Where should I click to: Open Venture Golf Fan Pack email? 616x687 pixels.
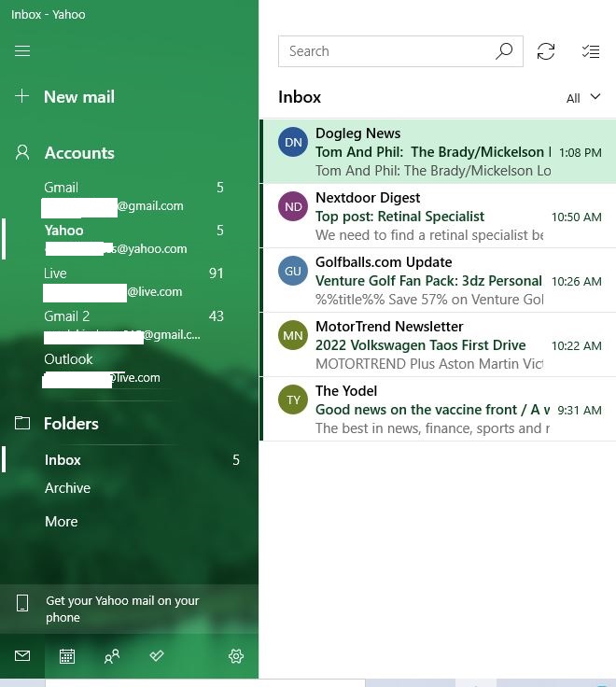click(x=428, y=281)
